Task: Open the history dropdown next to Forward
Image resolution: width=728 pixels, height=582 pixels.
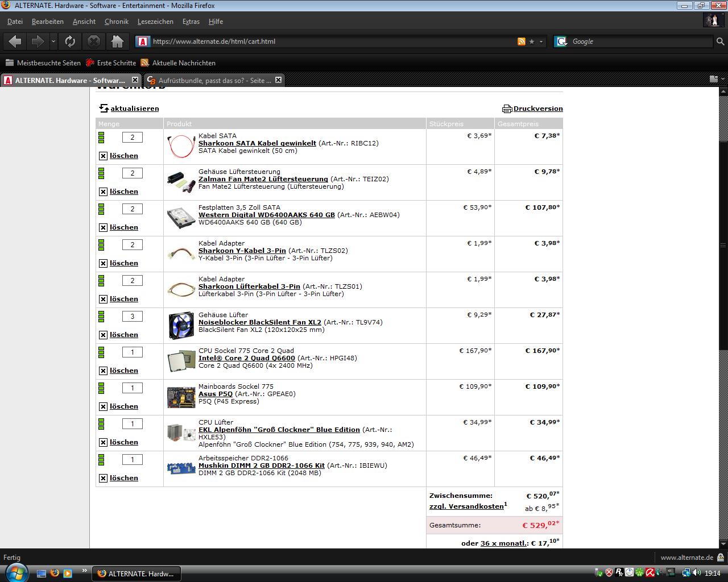Action: coord(53,41)
